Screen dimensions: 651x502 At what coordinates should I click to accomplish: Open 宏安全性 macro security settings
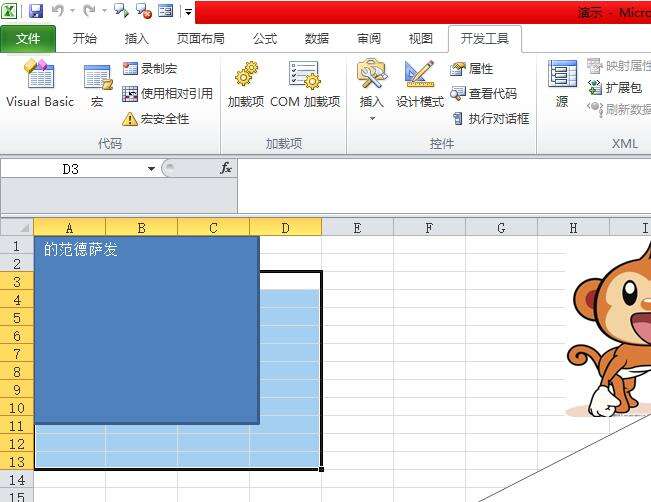coord(156,119)
